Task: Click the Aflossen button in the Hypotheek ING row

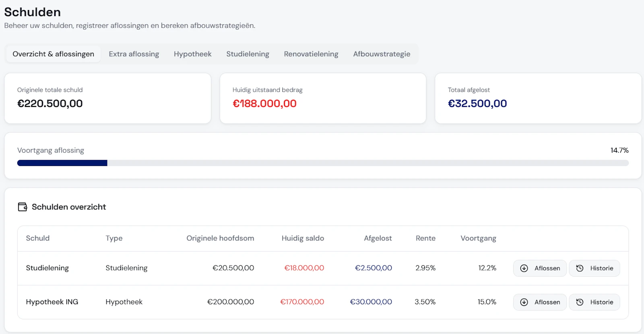Action: [x=540, y=302]
